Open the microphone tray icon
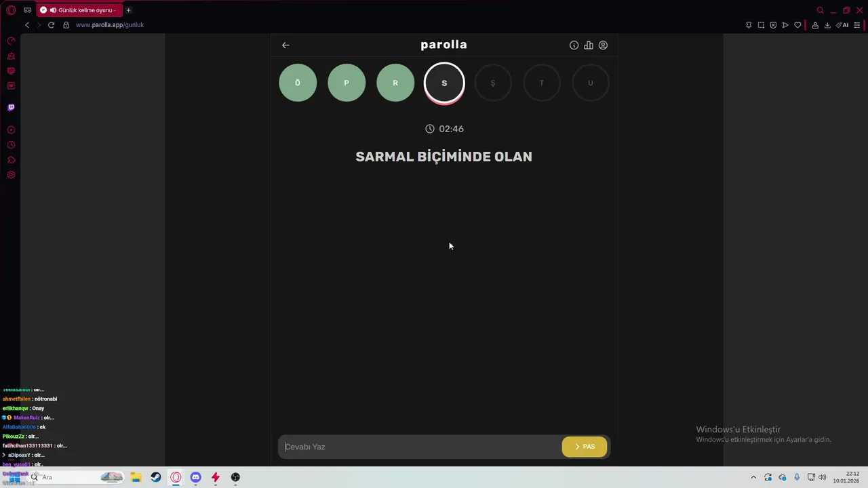This screenshot has width=868, height=488. coord(797,477)
